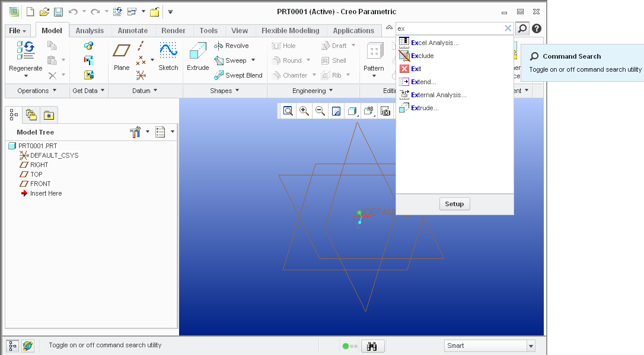Open the Model Tree Show dropdown arrow
Screen dimensions: 644x355
point(173,132)
